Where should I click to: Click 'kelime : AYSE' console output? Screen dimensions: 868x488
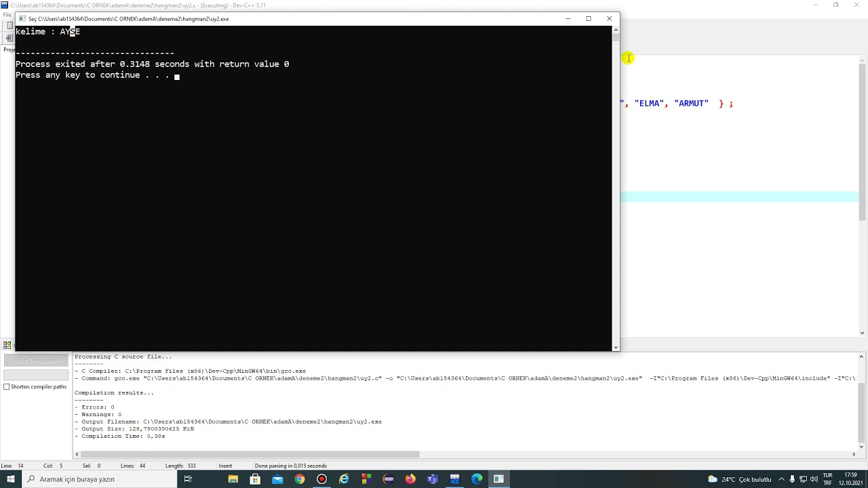pyautogui.click(x=47, y=32)
